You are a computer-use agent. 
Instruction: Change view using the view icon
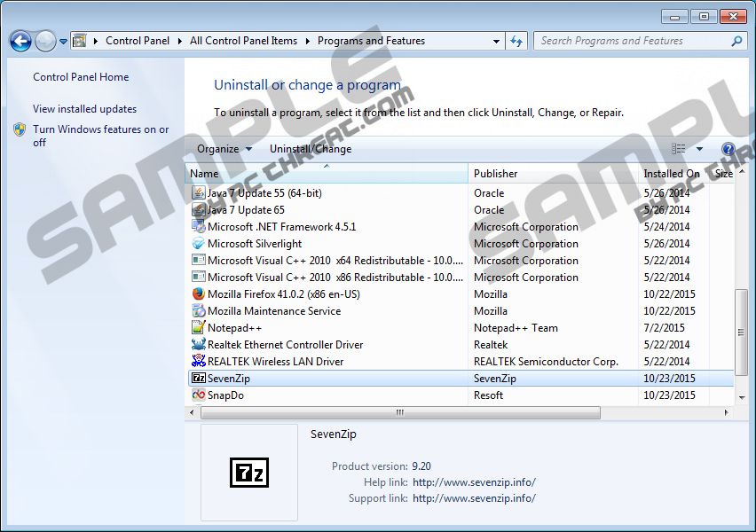679,149
